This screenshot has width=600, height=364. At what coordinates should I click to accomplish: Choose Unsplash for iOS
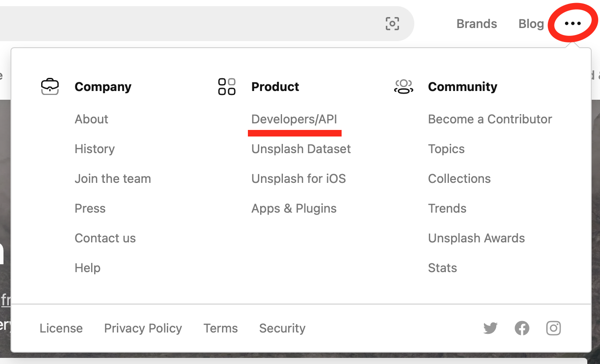pyautogui.click(x=299, y=178)
